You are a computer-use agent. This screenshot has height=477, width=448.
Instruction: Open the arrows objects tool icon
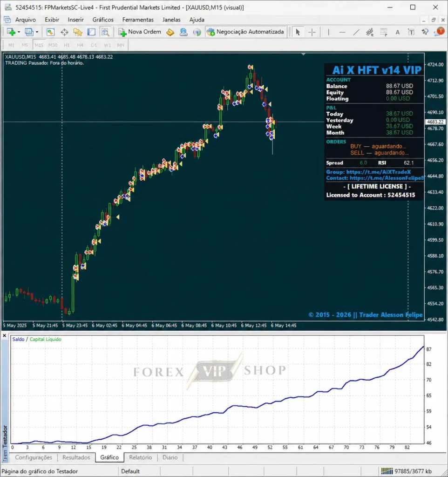pos(425,32)
